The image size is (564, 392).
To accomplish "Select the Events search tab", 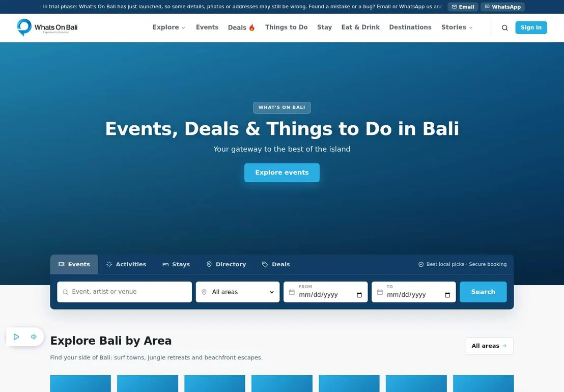I will point(74,264).
